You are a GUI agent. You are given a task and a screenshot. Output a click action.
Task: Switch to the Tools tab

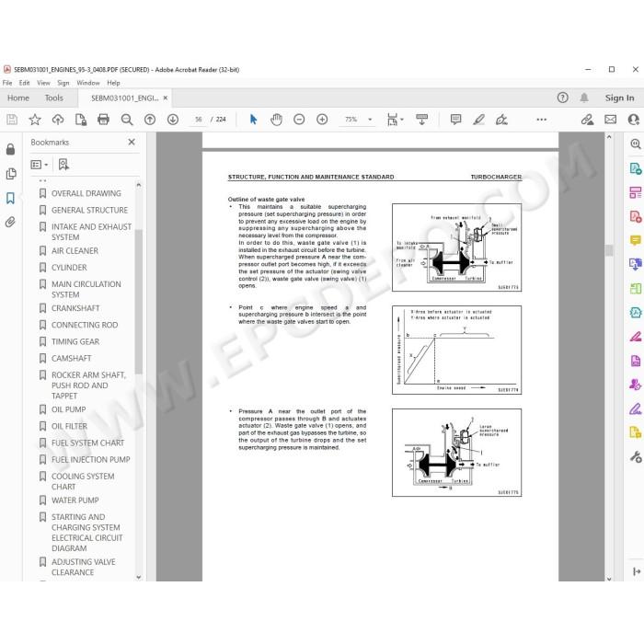(x=53, y=98)
